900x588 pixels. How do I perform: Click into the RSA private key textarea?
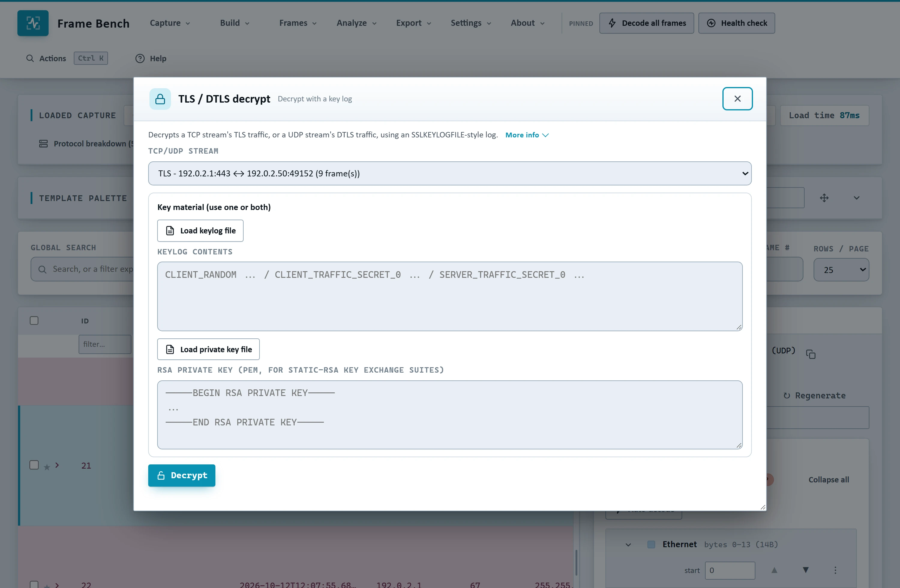pyautogui.click(x=450, y=415)
